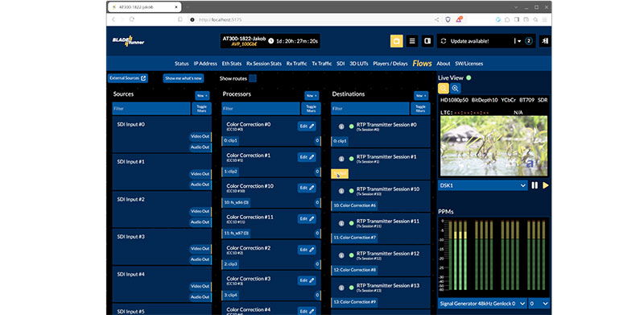This screenshot has height=315, width=644.
Task: Open the SW/Licenses tab
Action: [x=469, y=64]
